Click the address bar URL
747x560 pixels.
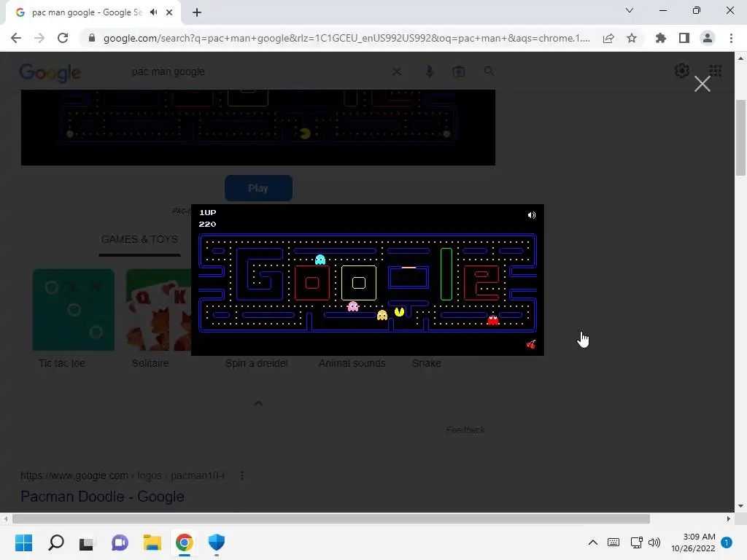(x=347, y=38)
